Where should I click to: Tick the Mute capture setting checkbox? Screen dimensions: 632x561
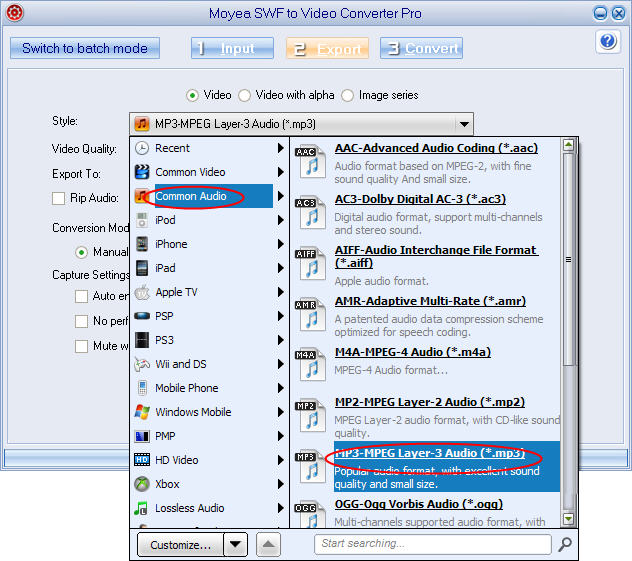(81, 346)
